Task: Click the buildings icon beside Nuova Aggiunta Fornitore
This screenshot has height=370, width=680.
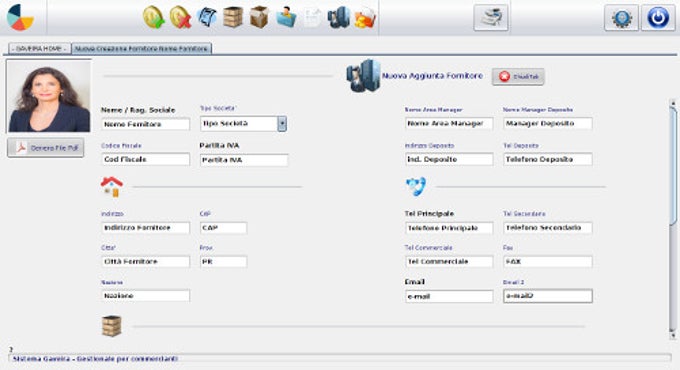Action: point(363,76)
